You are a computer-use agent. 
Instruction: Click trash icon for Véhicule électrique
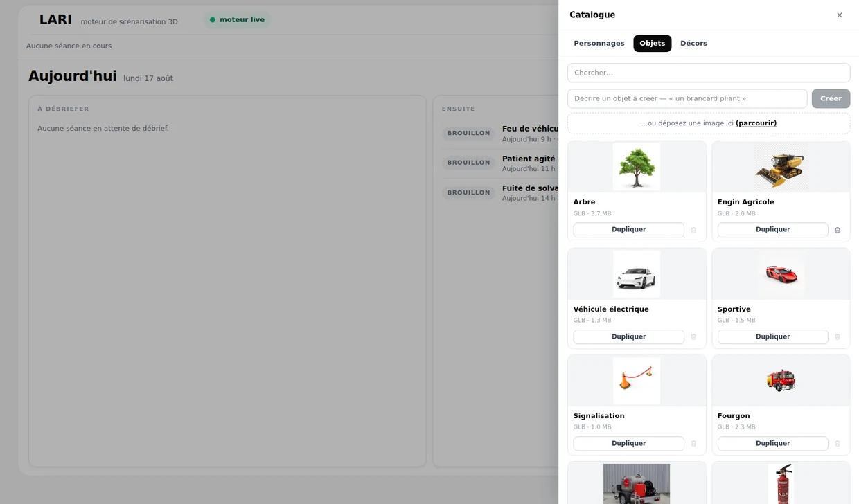693,336
